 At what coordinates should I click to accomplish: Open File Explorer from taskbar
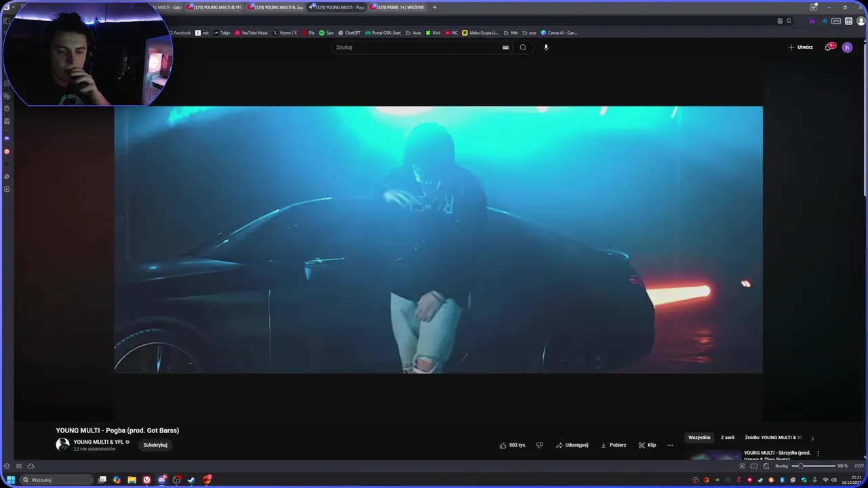132,480
